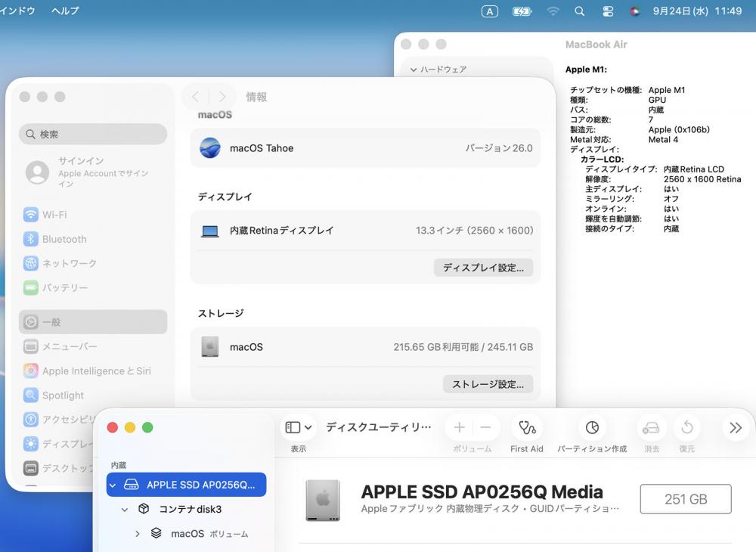
Task: Open Bluetooth settings in sidebar
Action: click(x=64, y=239)
